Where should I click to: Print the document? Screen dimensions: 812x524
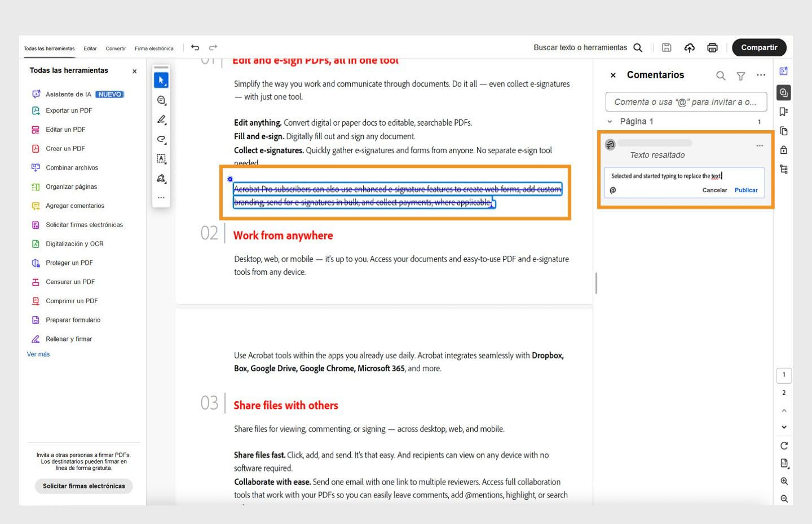click(712, 48)
